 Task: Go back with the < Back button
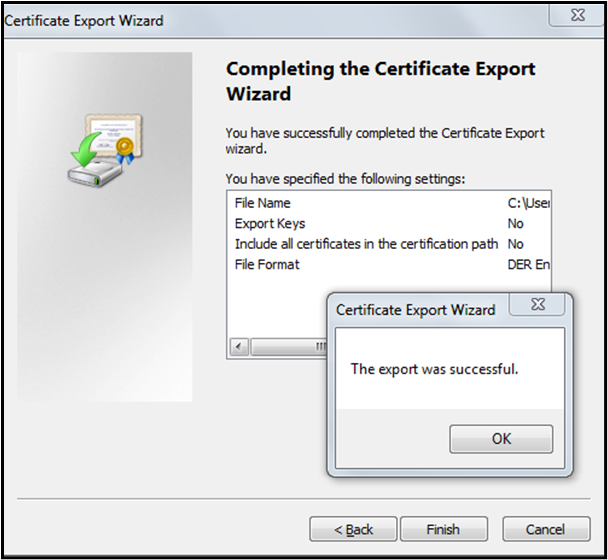pos(353,529)
